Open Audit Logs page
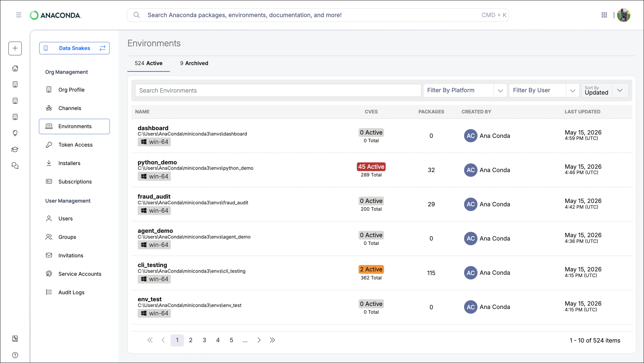Image resolution: width=644 pixels, height=363 pixels. coord(74,293)
